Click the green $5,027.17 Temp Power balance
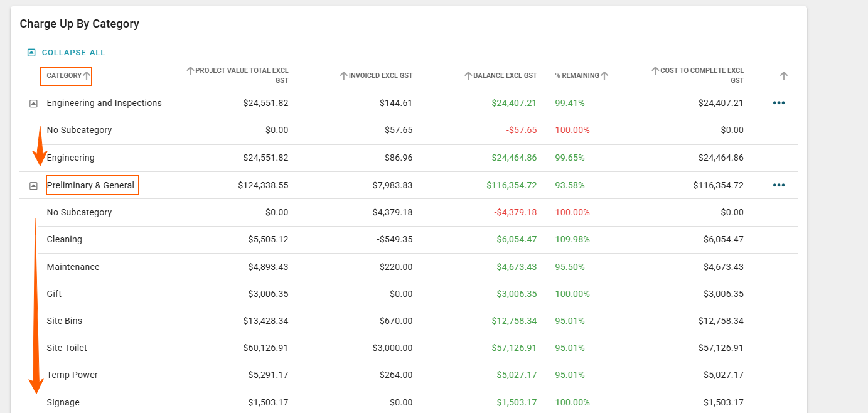Screen dimensions: 868x413 point(517,375)
